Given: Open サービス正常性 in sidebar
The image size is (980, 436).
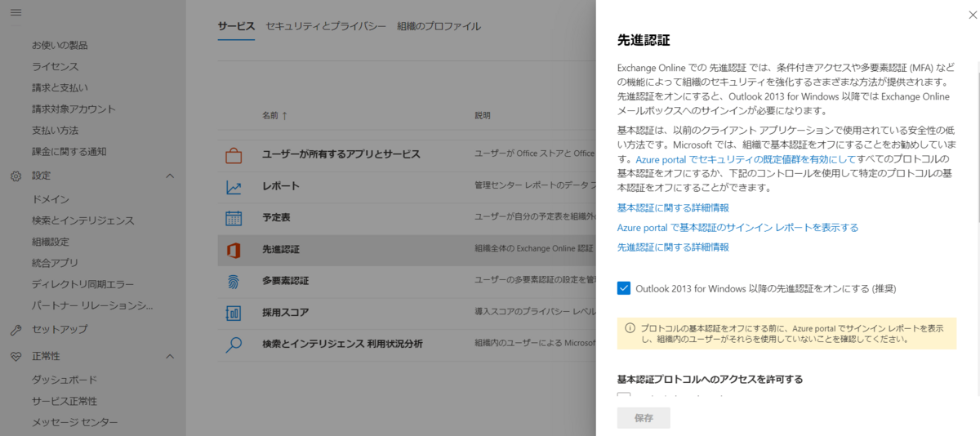Looking at the screenshot, I should tap(65, 401).
